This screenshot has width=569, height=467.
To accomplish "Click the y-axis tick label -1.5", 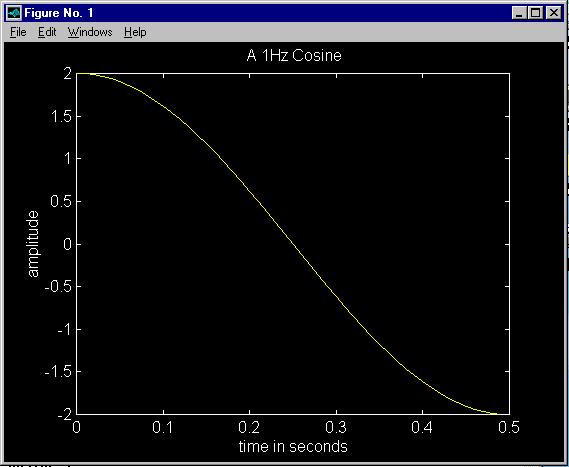I will tap(58, 372).
